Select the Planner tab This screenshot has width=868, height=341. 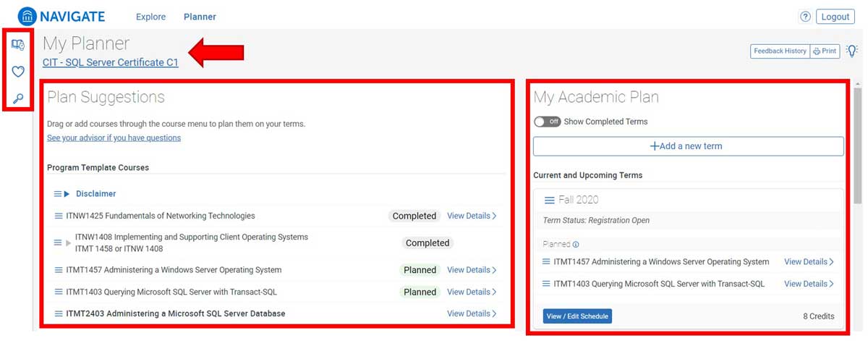click(x=200, y=17)
